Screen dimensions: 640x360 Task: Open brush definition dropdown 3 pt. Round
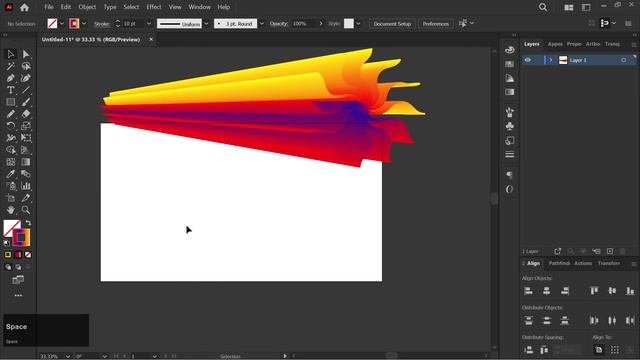coord(262,24)
